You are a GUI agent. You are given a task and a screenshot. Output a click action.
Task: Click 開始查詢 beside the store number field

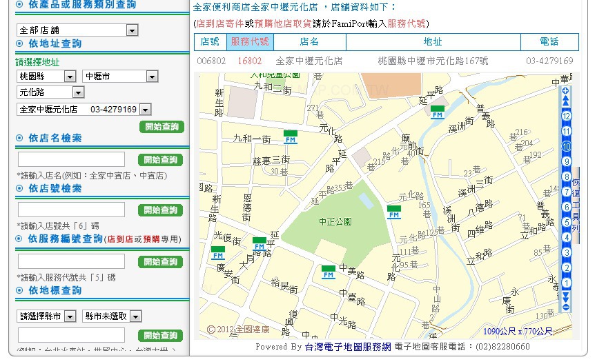click(160, 210)
